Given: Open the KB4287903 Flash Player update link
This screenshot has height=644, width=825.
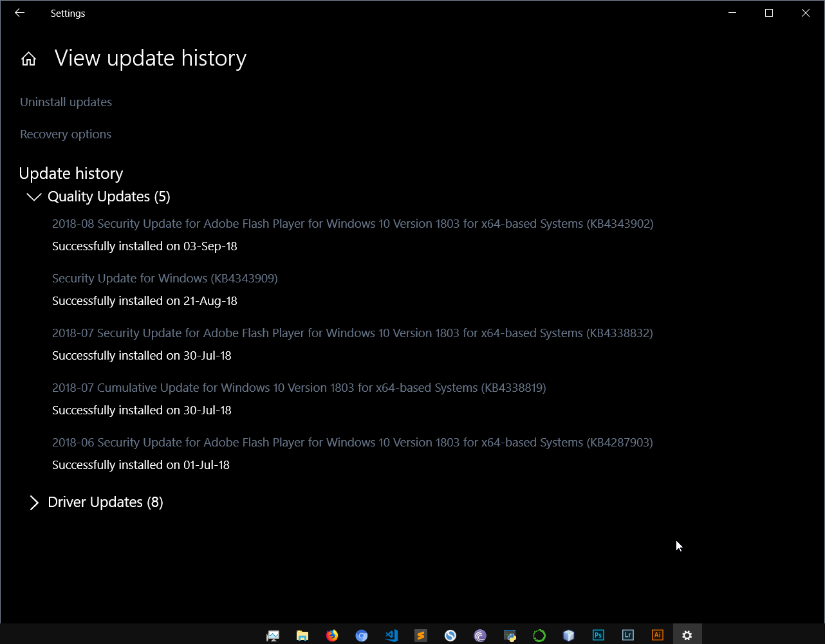Looking at the screenshot, I should (353, 442).
